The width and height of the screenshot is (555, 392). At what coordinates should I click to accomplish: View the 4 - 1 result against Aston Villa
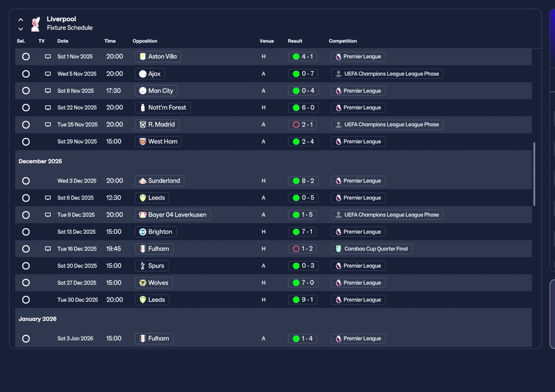tap(303, 57)
